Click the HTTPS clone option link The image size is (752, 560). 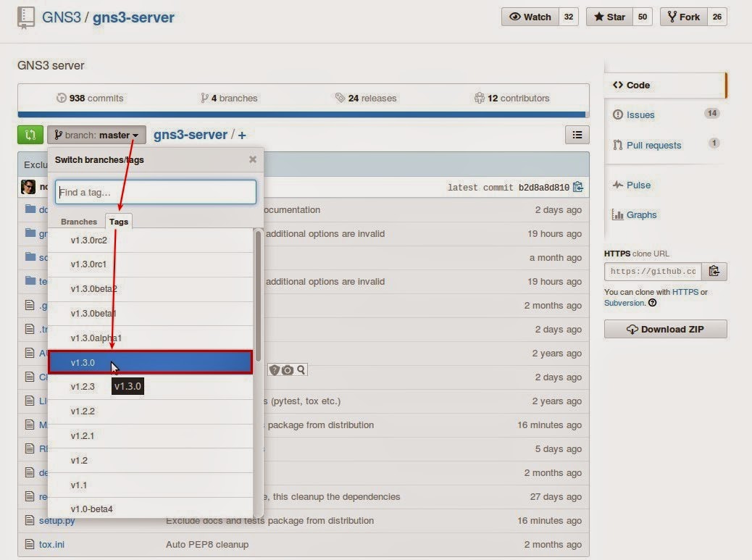tap(685, 292)
